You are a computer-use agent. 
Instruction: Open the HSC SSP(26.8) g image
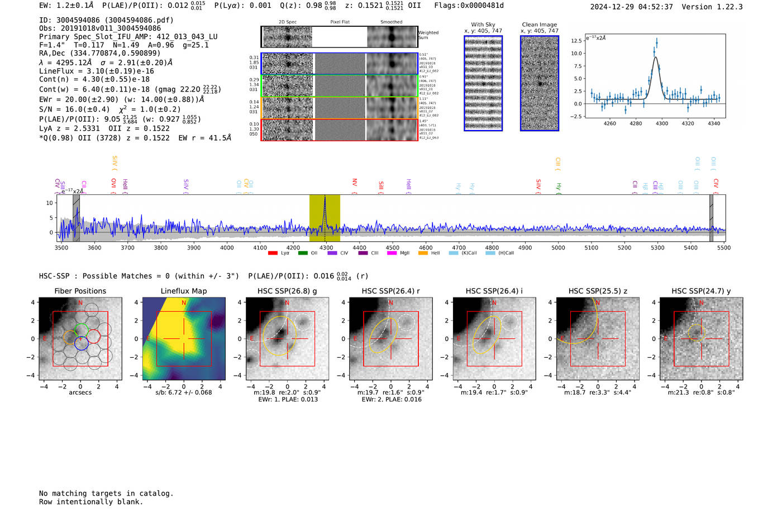click(x=288, y=339)
